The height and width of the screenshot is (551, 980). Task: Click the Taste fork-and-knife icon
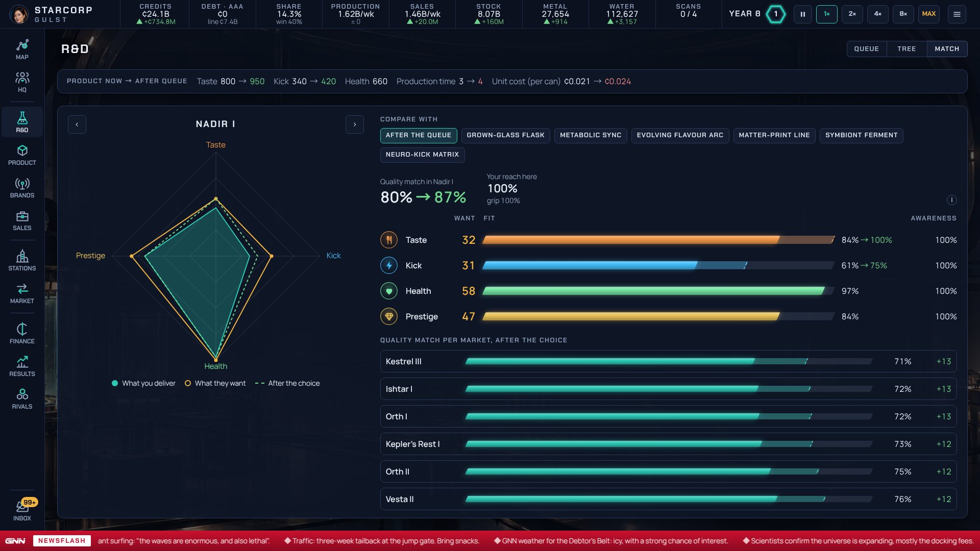pos(389,240)
